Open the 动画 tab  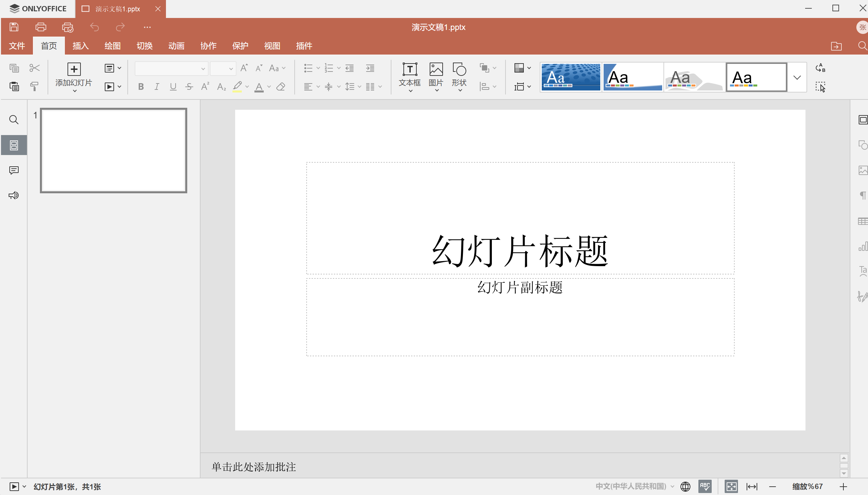click(x=176, y=46)
